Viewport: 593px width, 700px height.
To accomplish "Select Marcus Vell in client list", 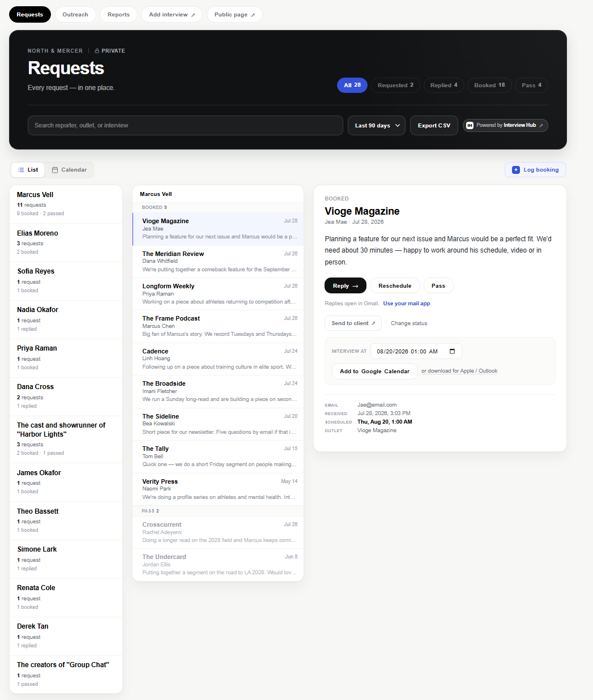I will (x=66, y=204).
